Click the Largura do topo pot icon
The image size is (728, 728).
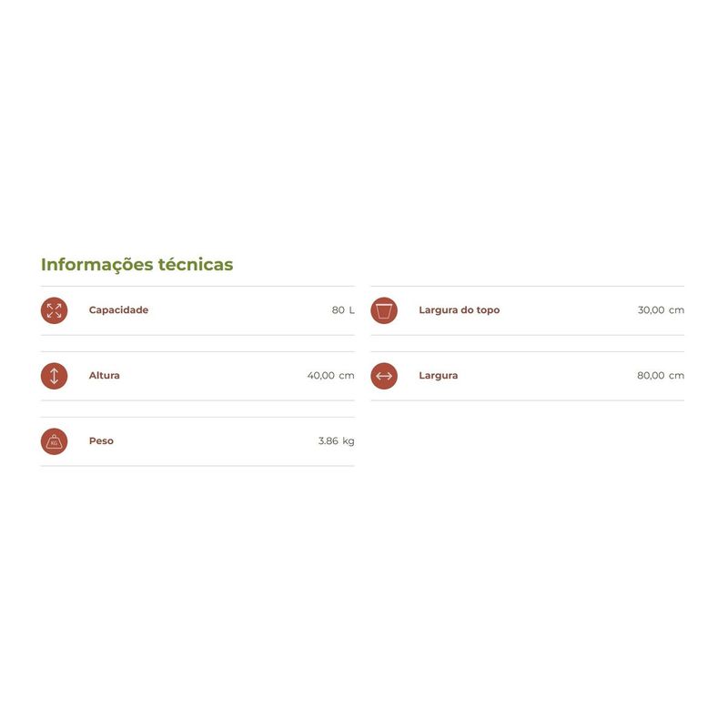(384, 310)
